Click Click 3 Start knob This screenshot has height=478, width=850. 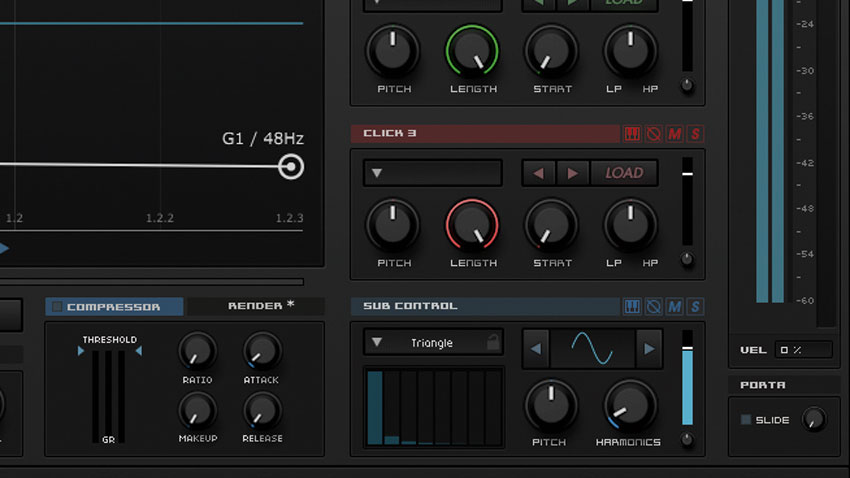[x=551, y=225]
